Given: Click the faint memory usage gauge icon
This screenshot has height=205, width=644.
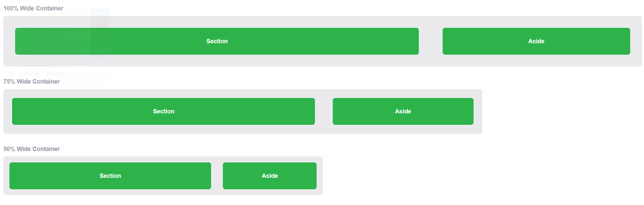Looking at the screenshot, I should click(12, 74).
